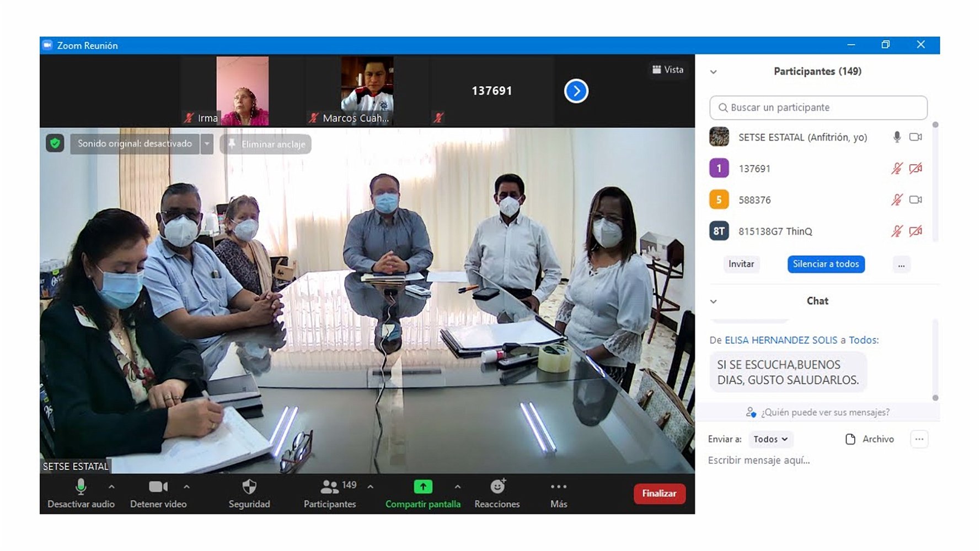Unmute participant 588376 microphone icon
980x551 pixels.
coord(897,200)
